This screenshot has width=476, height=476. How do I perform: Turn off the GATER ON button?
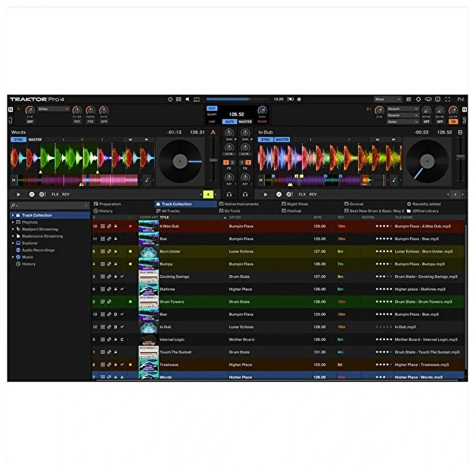tap(453, 122)
